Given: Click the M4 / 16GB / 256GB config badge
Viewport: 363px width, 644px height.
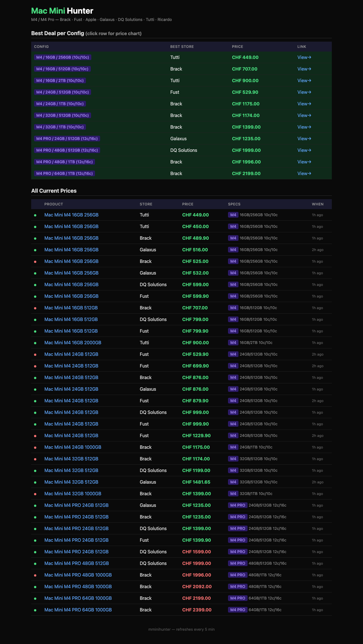Looking at the screenshot, I should [x=63, y=57].
